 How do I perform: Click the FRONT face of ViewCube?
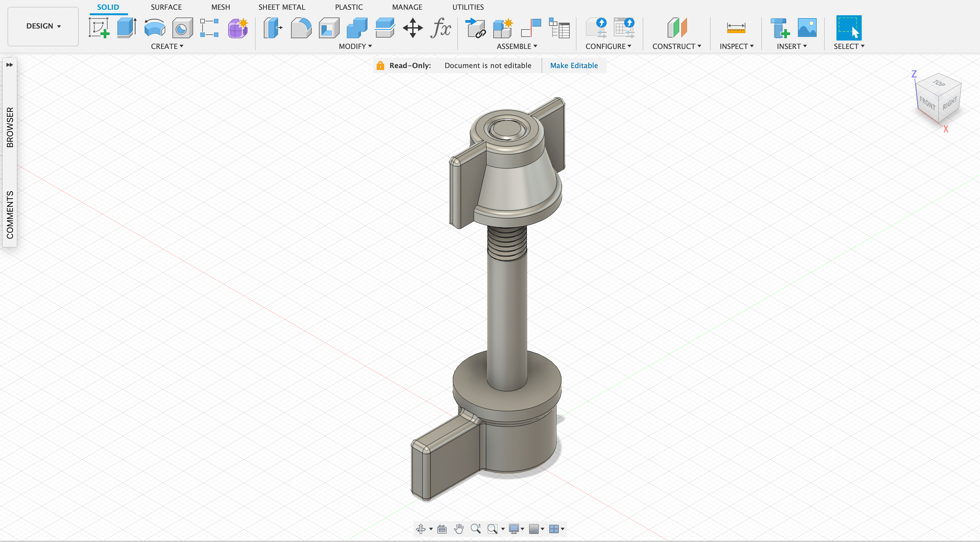tap(927, 103)
